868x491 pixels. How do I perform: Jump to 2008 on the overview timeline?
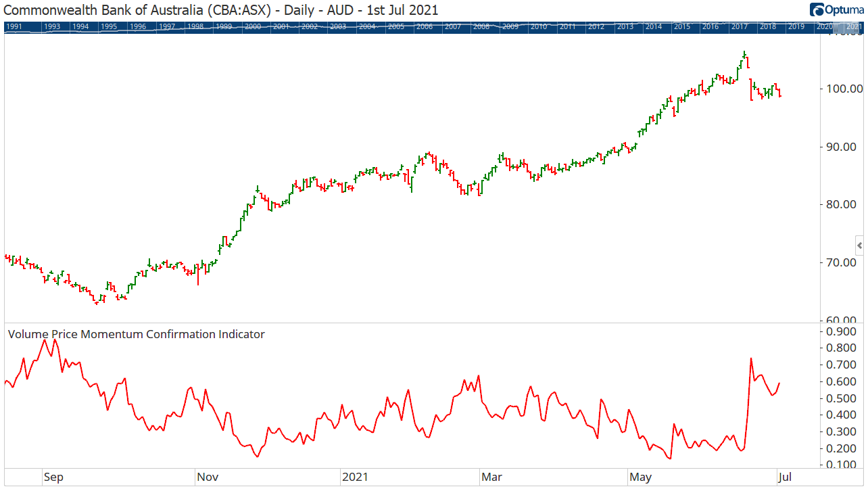point(481,26)
